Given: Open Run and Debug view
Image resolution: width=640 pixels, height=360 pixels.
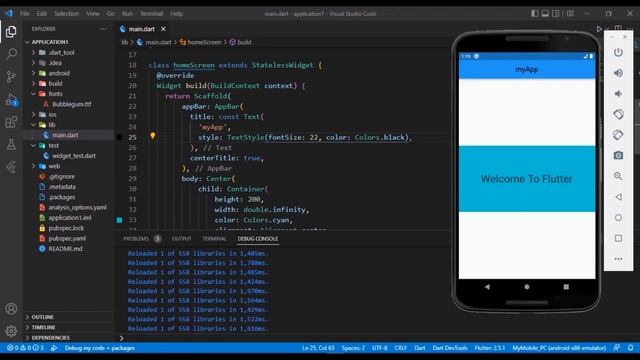Looking at the screenshot, I should pyautogui.click(x=11, y=100).
